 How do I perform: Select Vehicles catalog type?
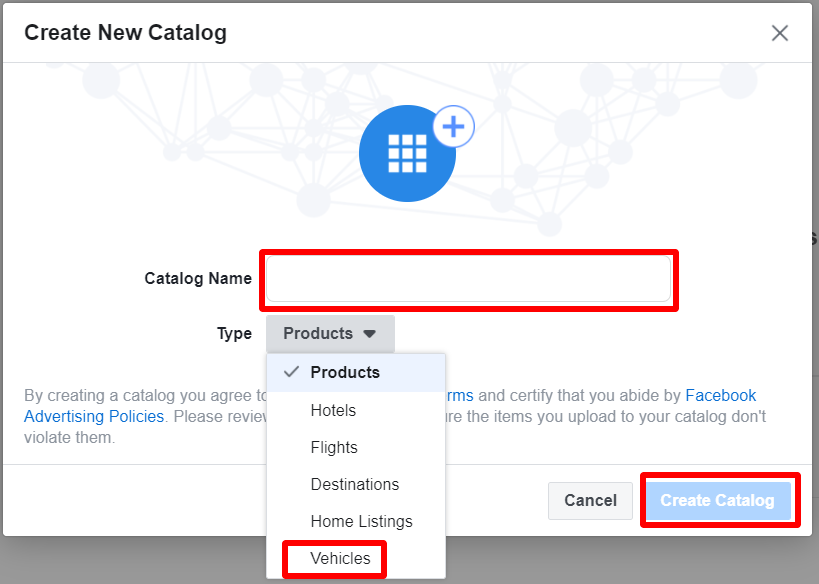click(356, 558)
